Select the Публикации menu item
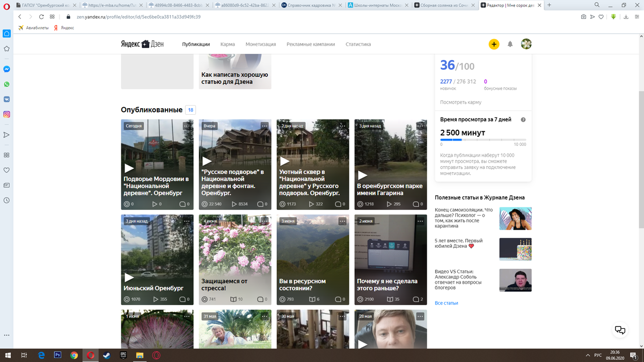Image resolution: width=644 pixels, height=362 pixels. tap(196, 44)
